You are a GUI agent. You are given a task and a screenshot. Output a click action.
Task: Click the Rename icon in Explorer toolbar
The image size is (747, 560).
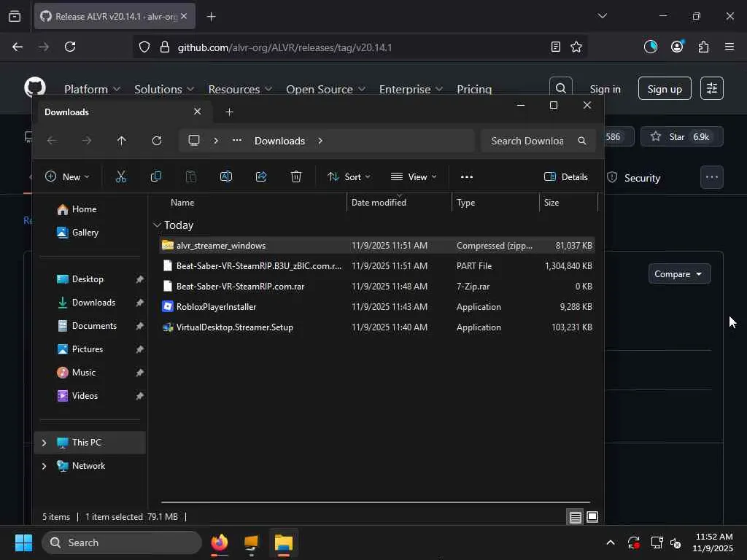pos(226,176)
